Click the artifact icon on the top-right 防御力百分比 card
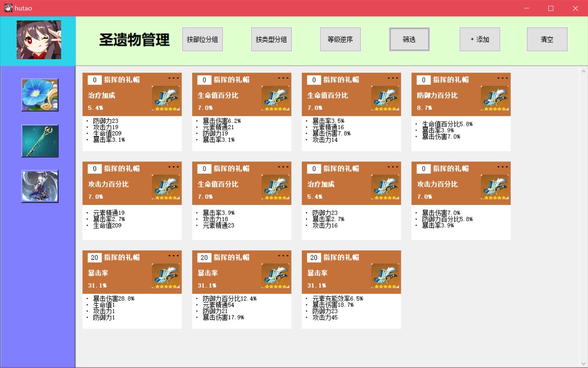This screenshot has height=368, width=588. click(x=495, y=98)
